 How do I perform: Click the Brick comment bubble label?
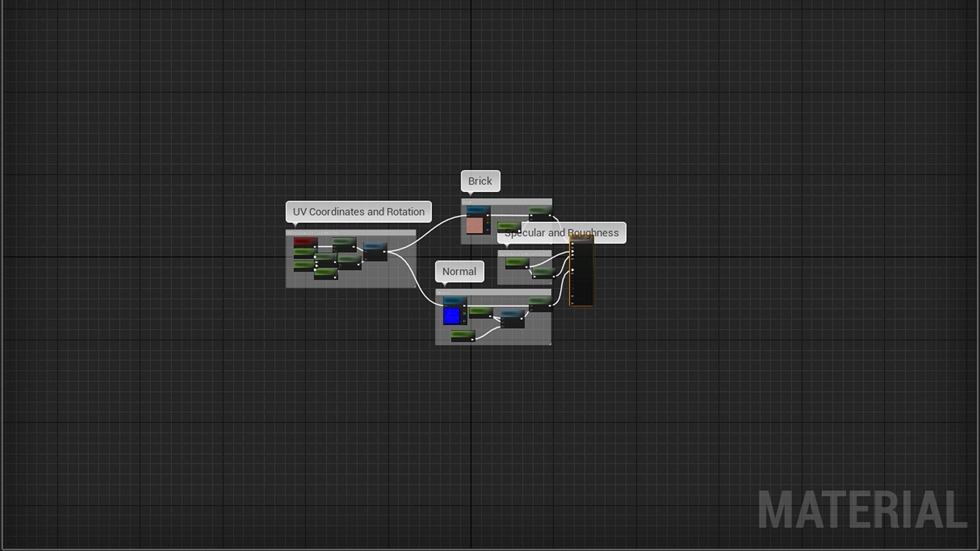click(480, 181)
